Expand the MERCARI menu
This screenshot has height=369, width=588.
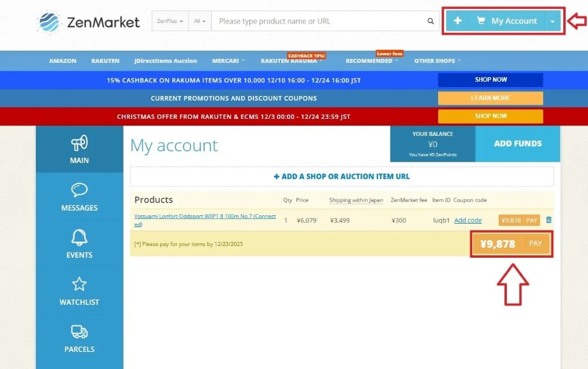(228, 61)
